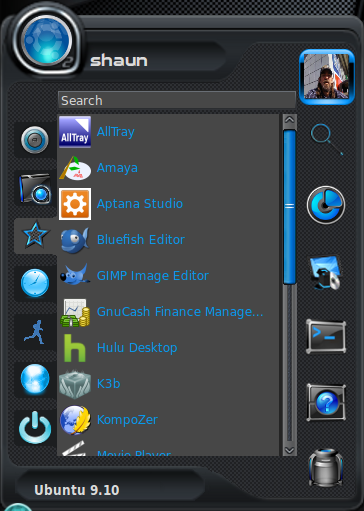Open the software installer monitor-and-disc icon

(325, 272)
